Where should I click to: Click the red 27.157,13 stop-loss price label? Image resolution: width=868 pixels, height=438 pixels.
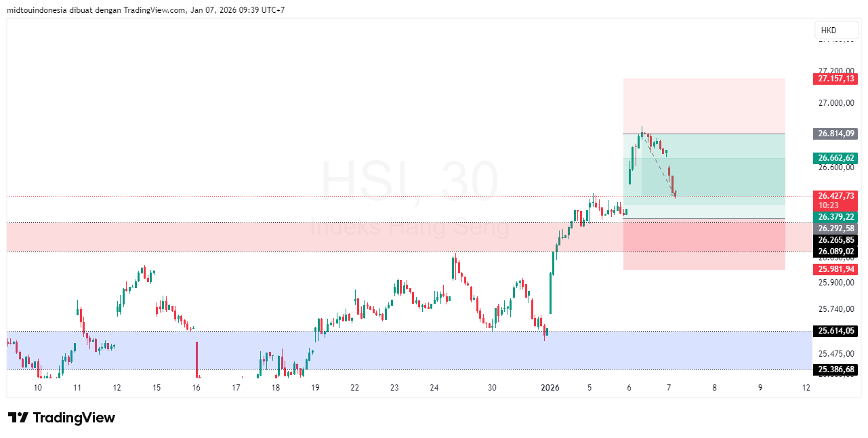tap(835, 79)
